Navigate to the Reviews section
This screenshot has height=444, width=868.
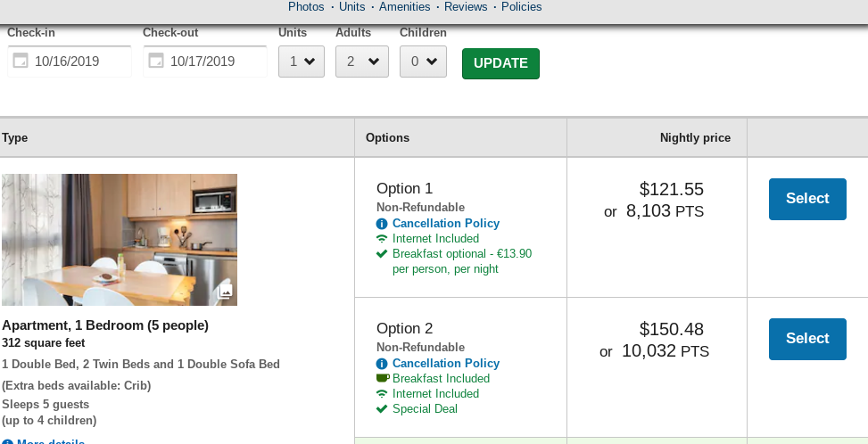[466, 7]
